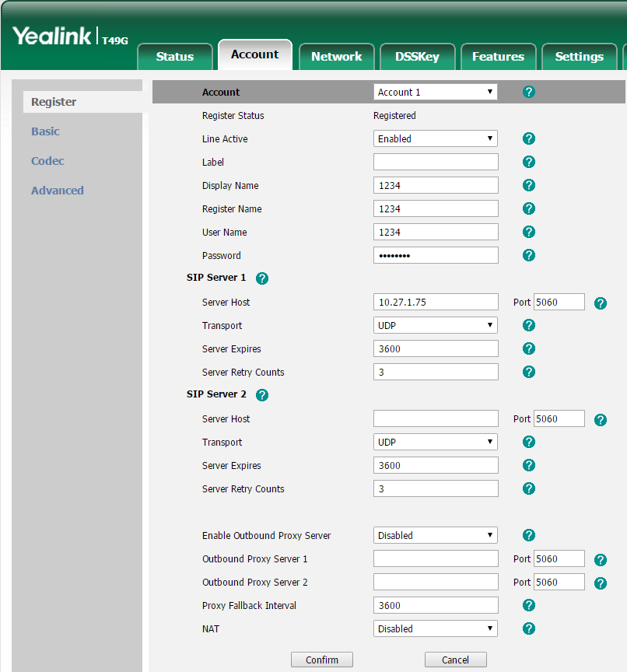Open help icon for the Password field
This screenshot has height=672, width=627.
(x=529, y=255)
